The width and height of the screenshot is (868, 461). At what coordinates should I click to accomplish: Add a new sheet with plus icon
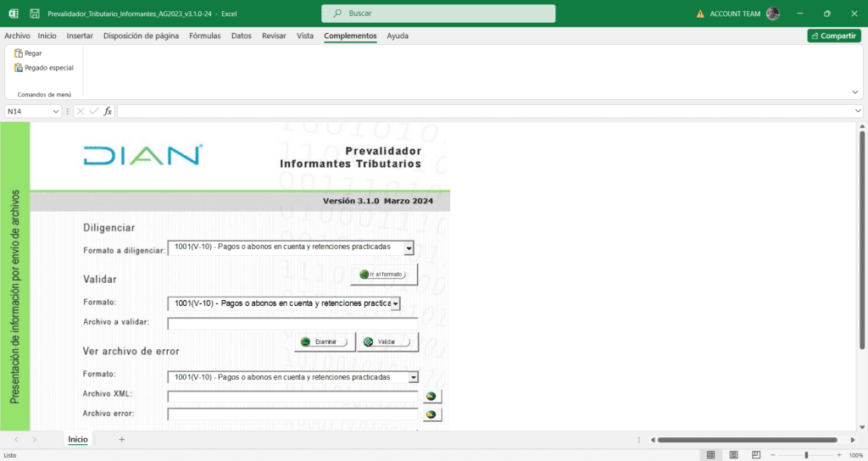(x=122, y=440)
